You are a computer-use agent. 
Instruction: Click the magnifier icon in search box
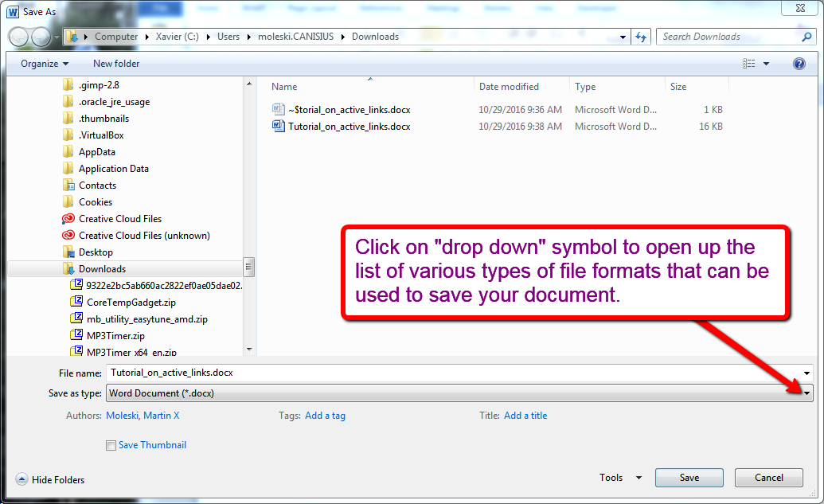(806, 37)
